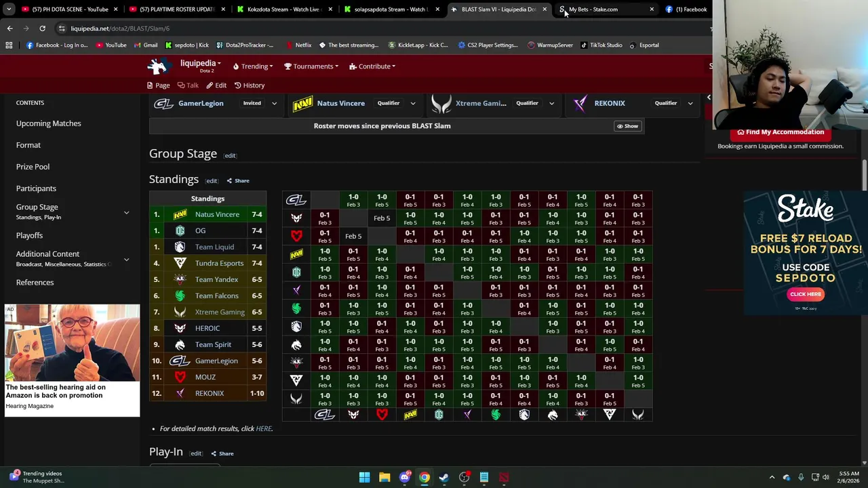Expand Additional Content section in contents
The image size is (868, 488).
point(126,260)
